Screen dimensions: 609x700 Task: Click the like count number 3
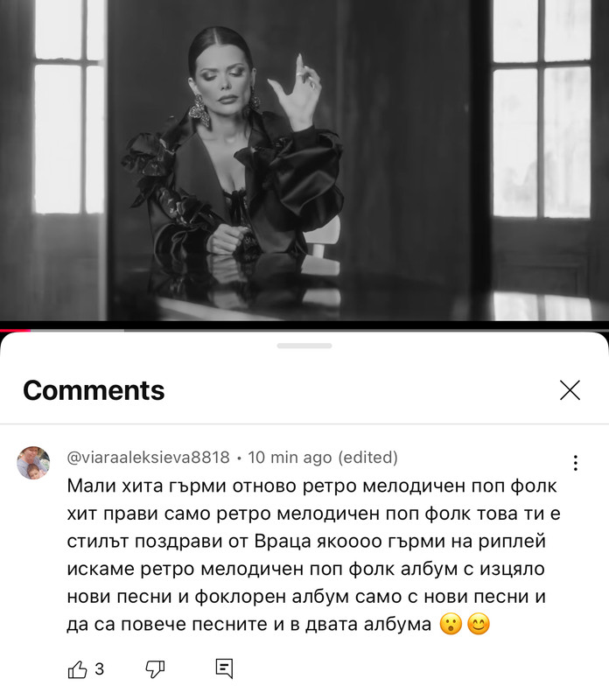point(100,669)
